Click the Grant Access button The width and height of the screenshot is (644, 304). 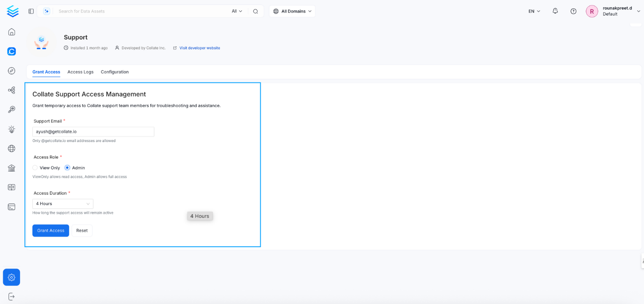50,230
